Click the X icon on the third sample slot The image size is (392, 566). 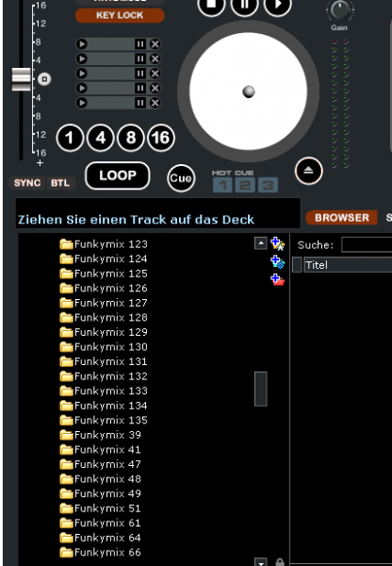pos(155,74)
